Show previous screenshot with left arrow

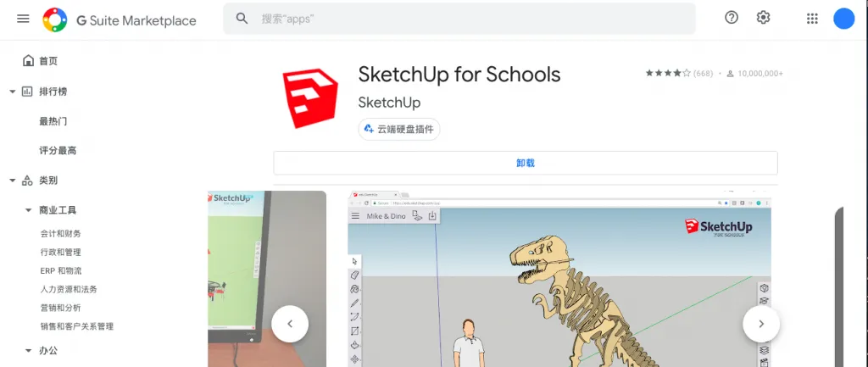(x=290, y=324)
